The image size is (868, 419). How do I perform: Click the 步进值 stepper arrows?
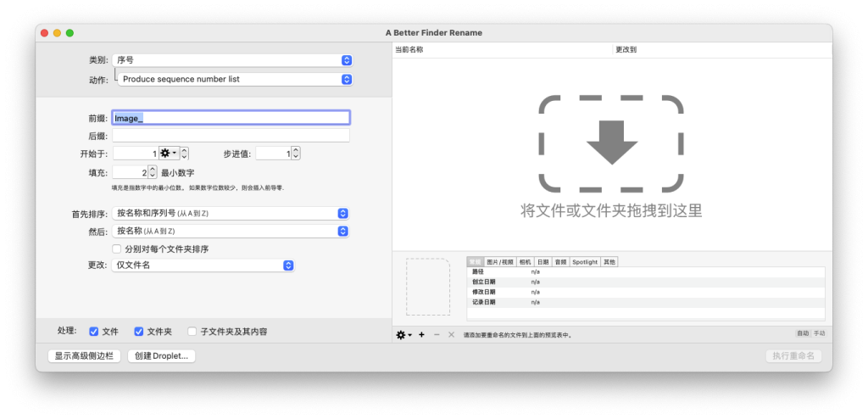(x=296, y=153)
